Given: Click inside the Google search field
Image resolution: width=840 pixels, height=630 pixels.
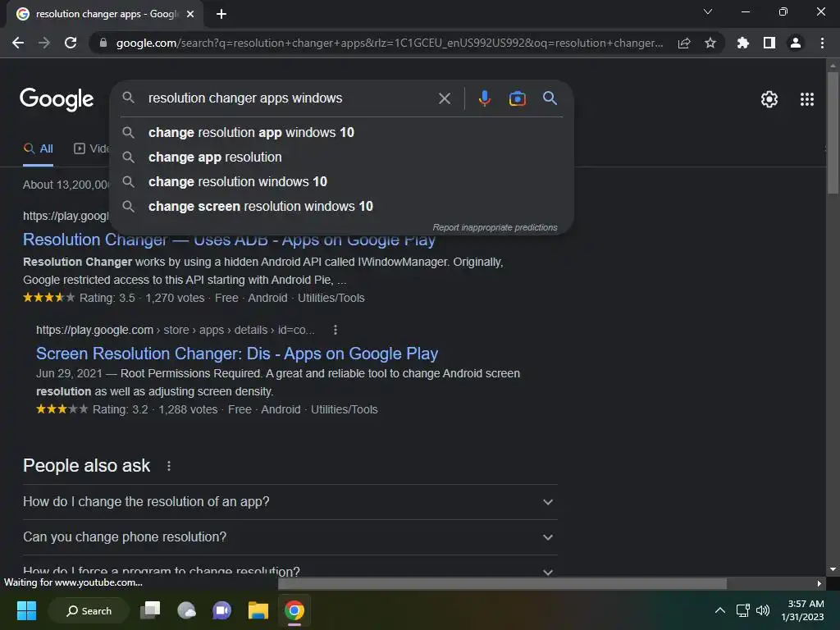Looking at the screenshot, I should pos(290,98).
